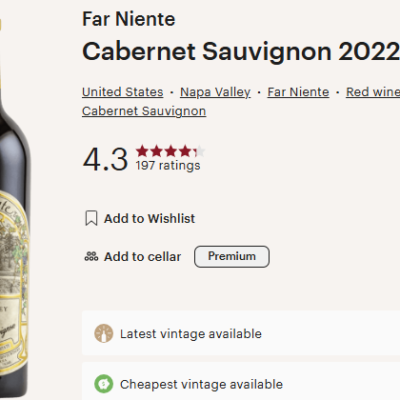Click the bottle icon for Latest vintage
This screenshot has height=400, width=400.
104,333
